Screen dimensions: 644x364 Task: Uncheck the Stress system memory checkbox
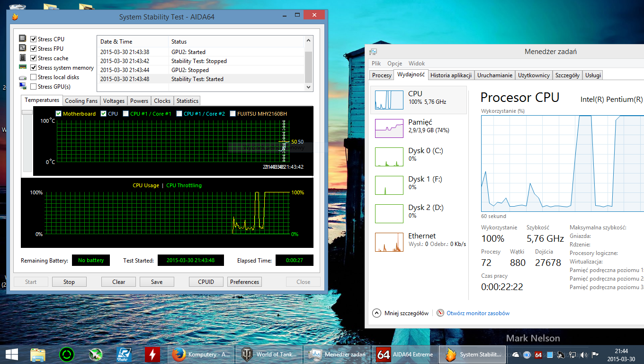34,68
